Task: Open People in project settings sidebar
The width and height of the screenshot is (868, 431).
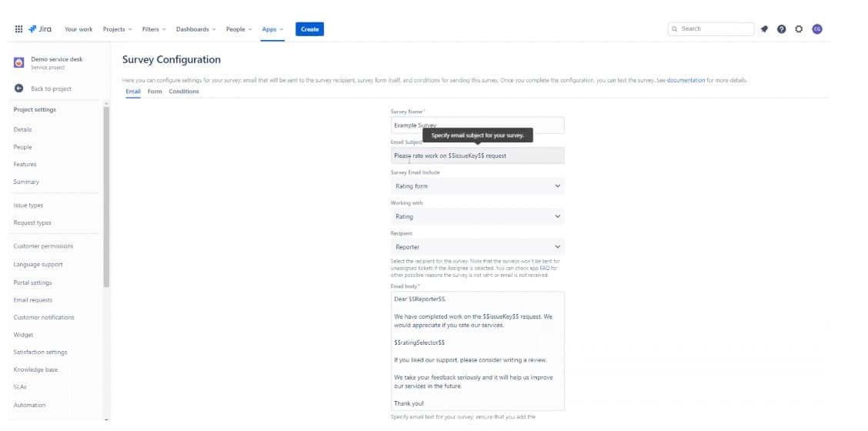Action: coord(22,147)
